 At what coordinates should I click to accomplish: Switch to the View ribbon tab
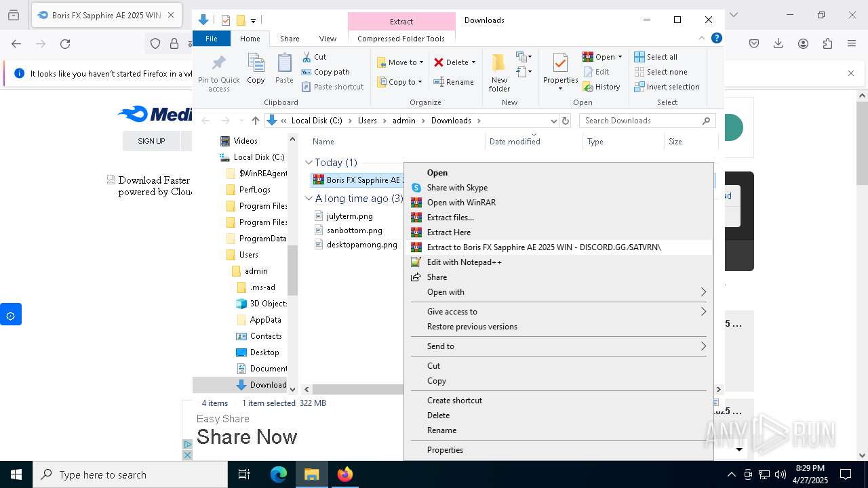click(x=328, y=39)
